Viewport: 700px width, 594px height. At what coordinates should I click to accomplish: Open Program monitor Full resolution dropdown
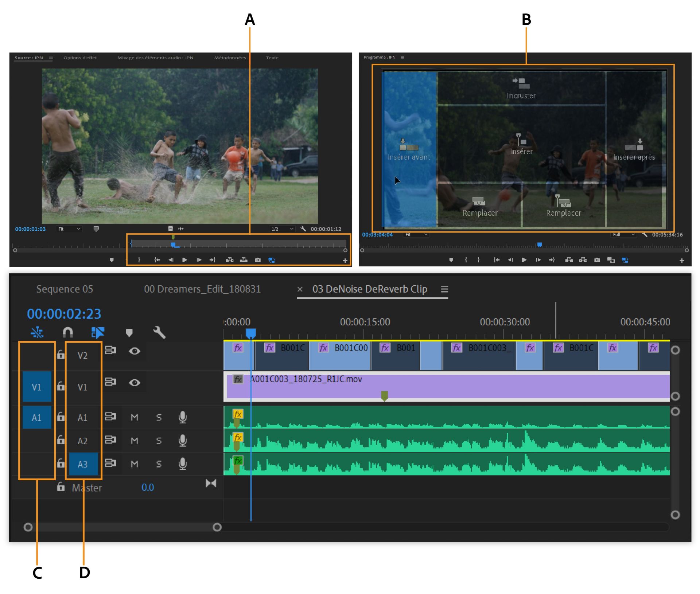pyautogui.click(x=623, y=235)
